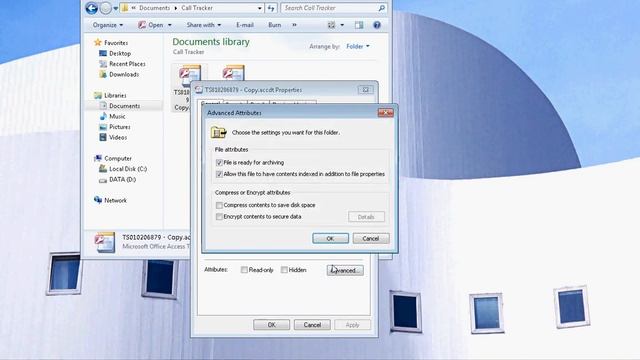The width and height of the screenshot is (640, 360).
Task: Click the Details button in Advanced Attributes
Action: [x=366, y=217]
